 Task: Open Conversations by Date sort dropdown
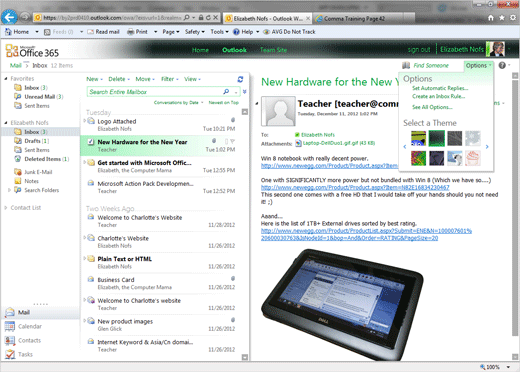[178, 102]
